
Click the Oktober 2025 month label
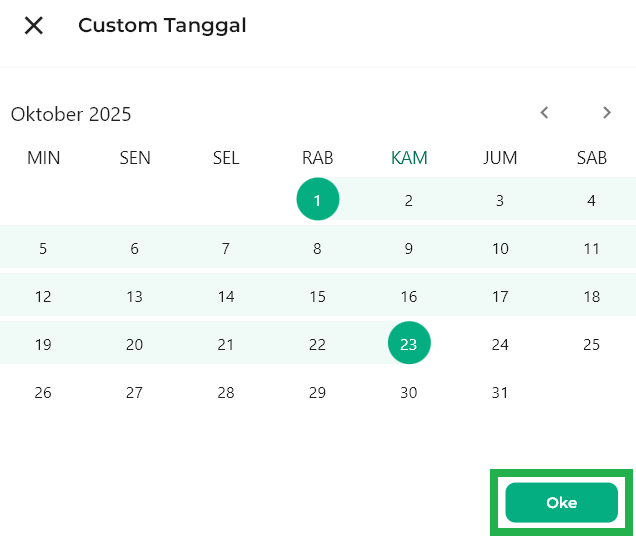pos(71,114)
